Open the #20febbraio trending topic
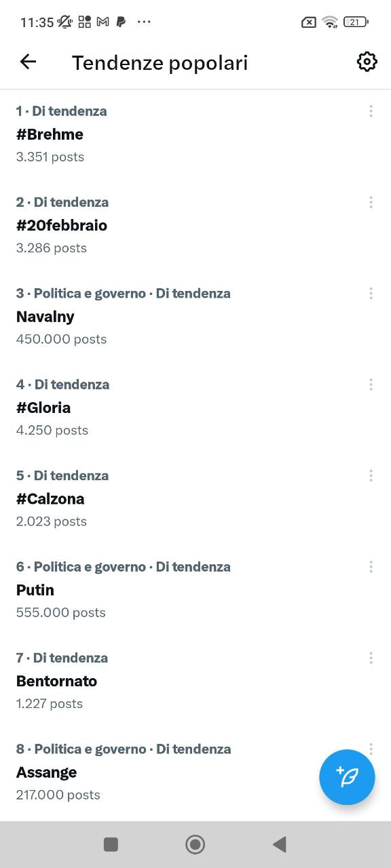This screenshot has height=868, width=391. tap(61, 225)
